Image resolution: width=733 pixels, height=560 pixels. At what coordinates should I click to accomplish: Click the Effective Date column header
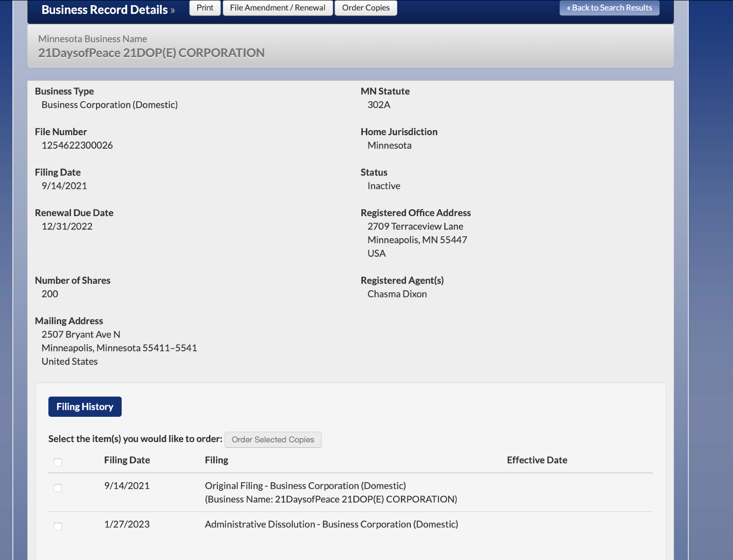point(537,460)
